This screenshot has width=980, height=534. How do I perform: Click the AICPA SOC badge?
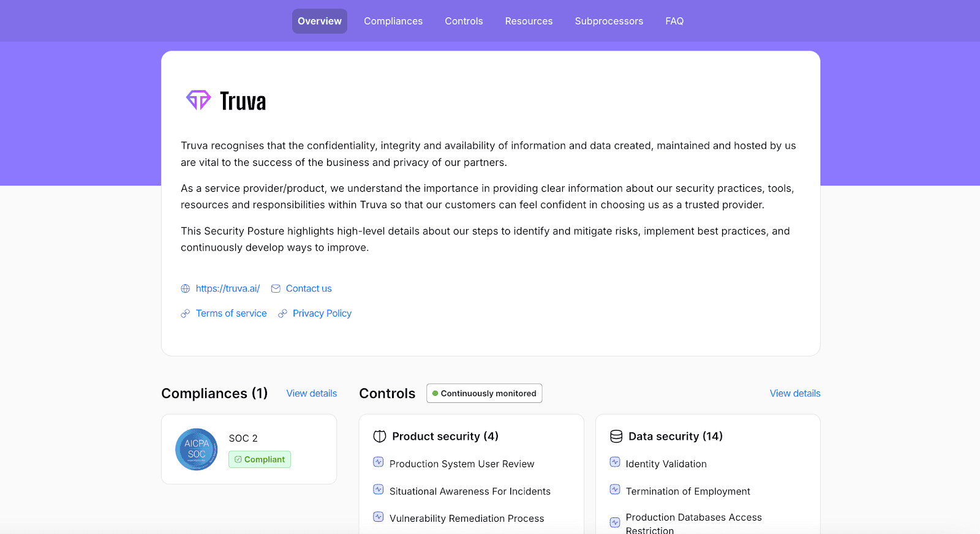[x=197, y=449]
